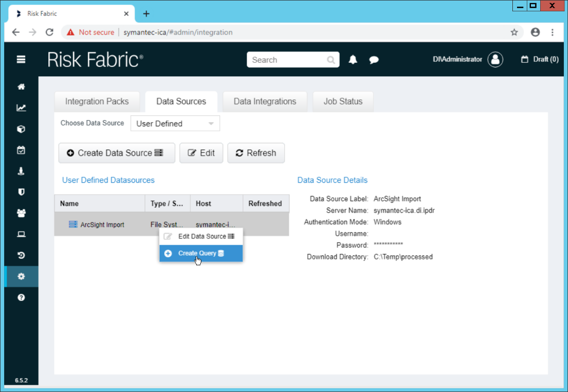Sort by the Name column header
568x392 pixels.
tap(99, 203)
